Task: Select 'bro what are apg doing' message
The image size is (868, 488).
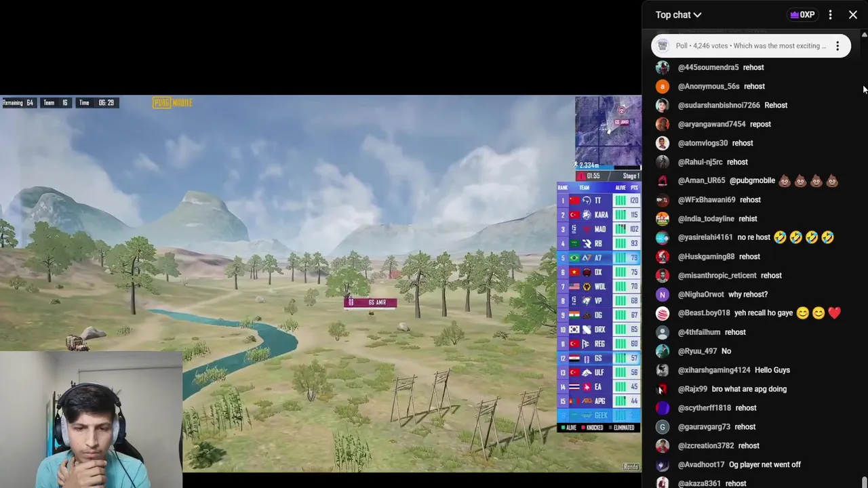Action: (749, 389)
